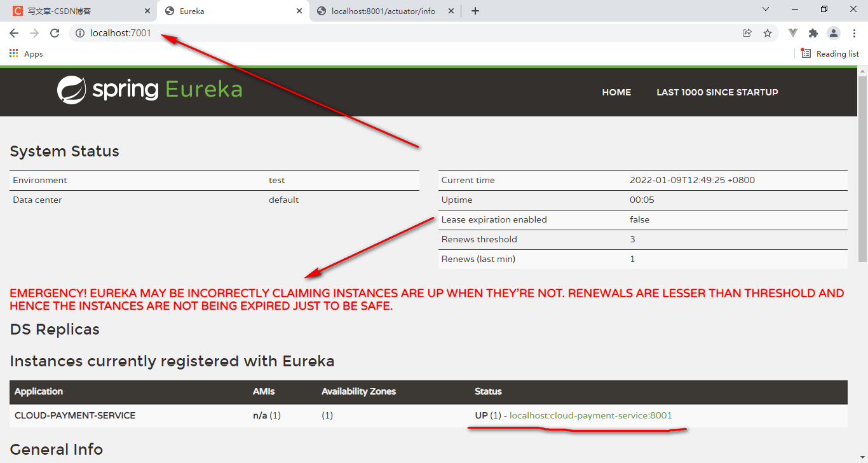Minimize the Chrome window
The image size is (868, 463).
coord(794,10)
